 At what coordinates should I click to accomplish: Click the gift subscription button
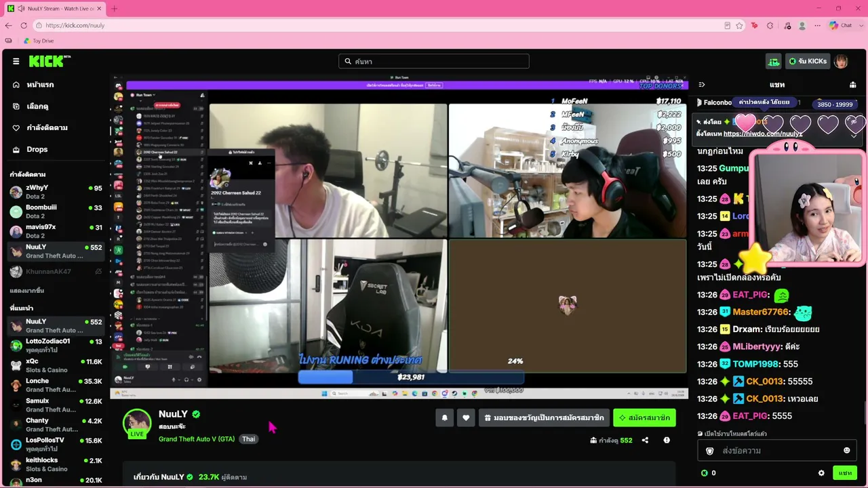pos(544,418)
